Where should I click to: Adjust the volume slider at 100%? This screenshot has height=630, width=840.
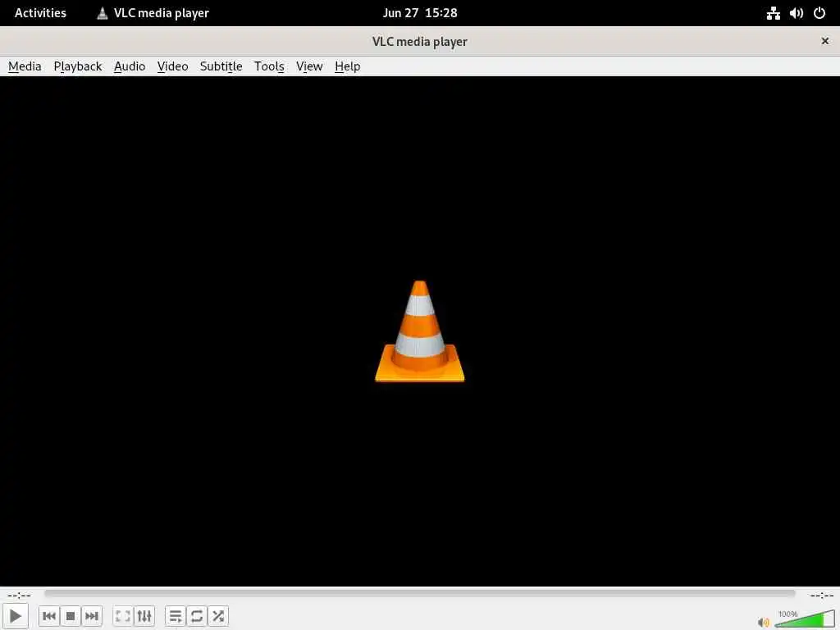[805, 619]
